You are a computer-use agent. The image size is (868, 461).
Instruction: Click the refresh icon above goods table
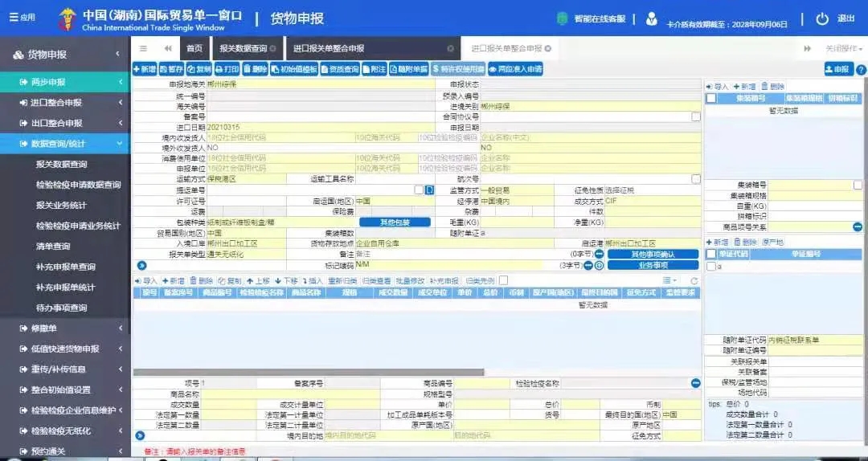694,281
